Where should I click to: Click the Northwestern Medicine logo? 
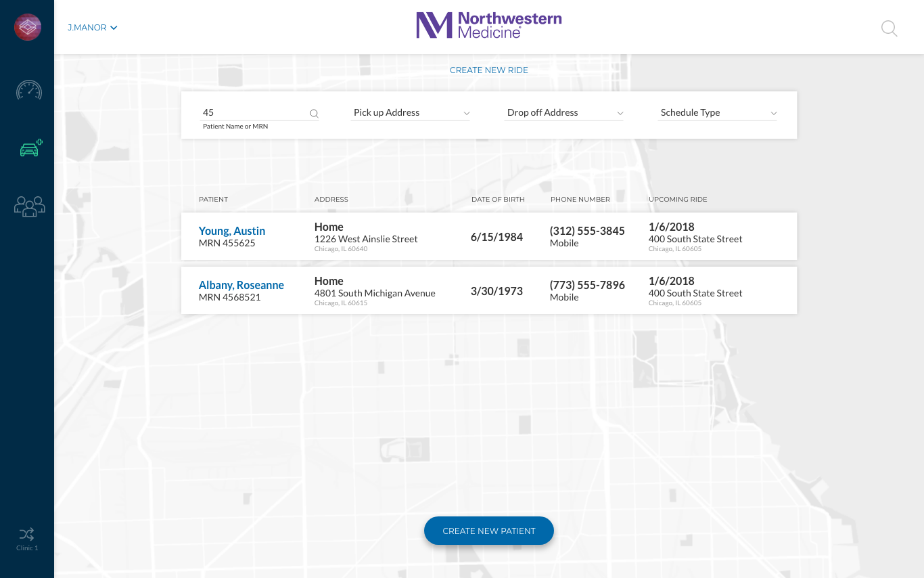coord(489,26)
